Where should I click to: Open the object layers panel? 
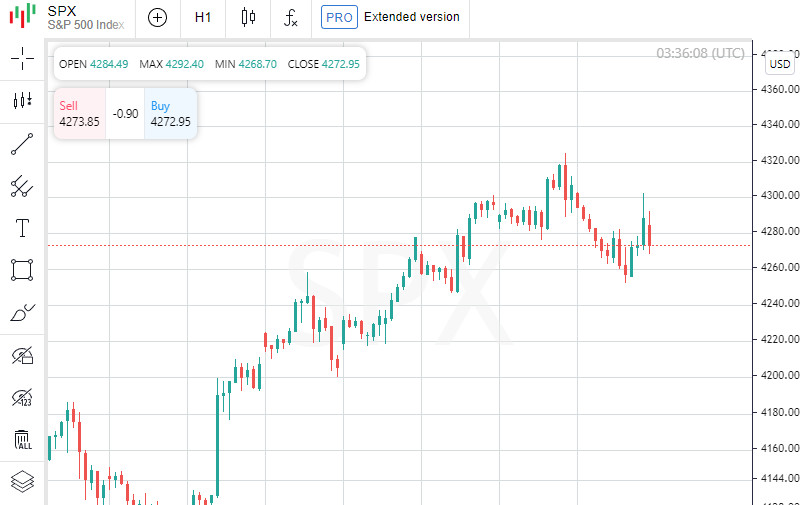(22, 481)
